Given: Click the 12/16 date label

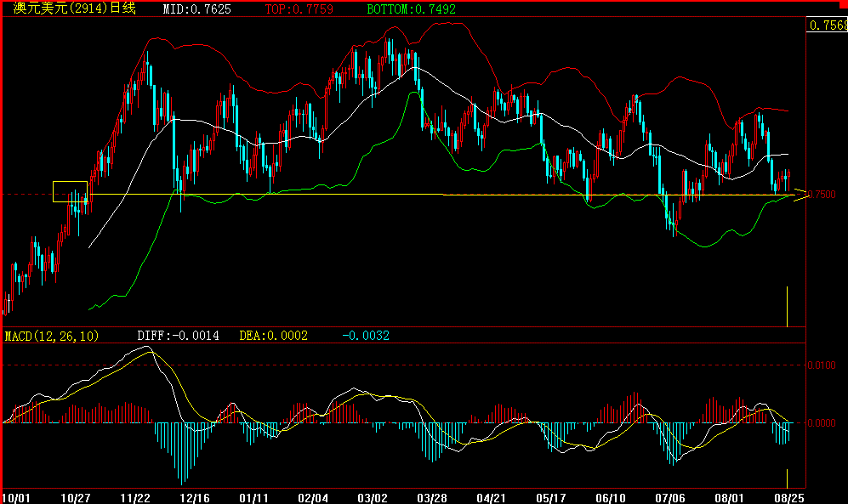Looking at the screenshot, I should click(194, 497).
